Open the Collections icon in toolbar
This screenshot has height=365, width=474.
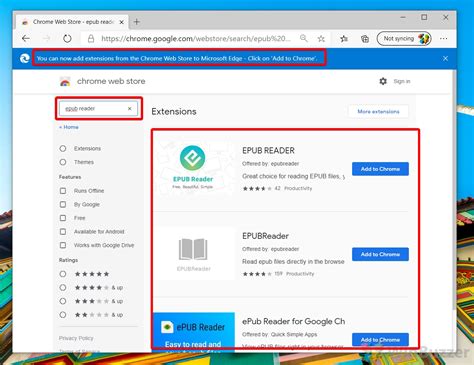pyautogui.click(x=365, y=39)
